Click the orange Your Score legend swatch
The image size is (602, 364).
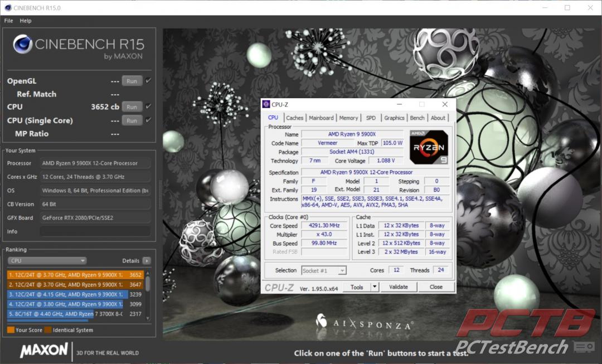point(11,330)
